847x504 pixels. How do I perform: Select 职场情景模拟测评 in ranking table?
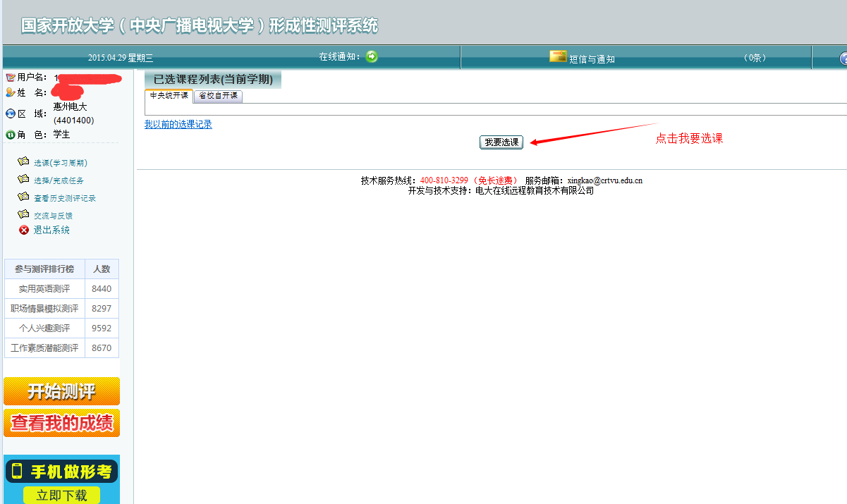point(44,309)
